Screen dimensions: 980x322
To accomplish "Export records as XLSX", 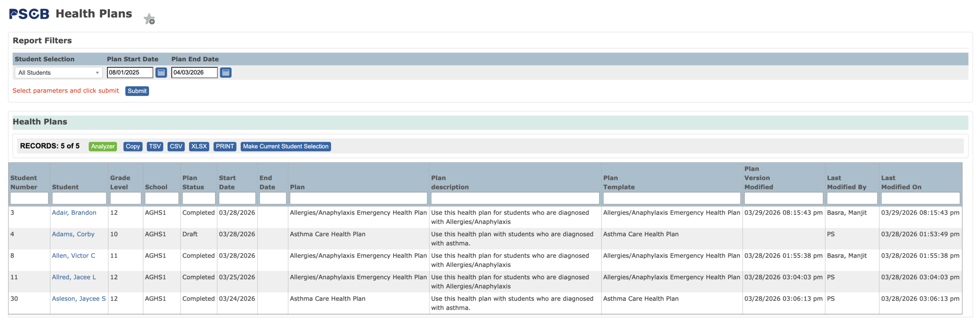I will (199, 146).
